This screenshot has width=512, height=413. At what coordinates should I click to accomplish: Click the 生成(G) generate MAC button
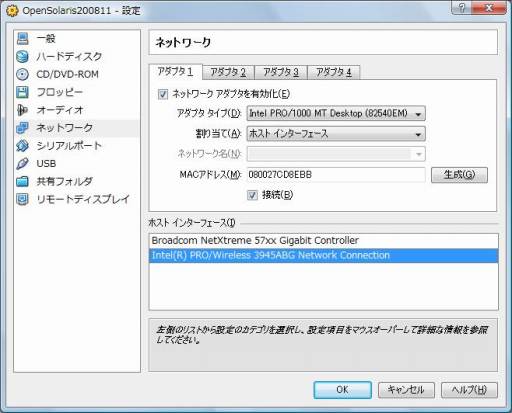459,175
